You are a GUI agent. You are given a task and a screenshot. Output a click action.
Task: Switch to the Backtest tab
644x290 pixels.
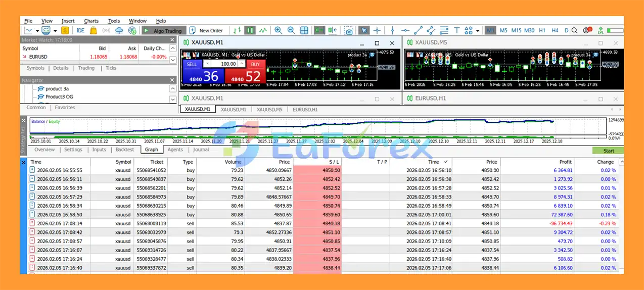tap(125, 150)
